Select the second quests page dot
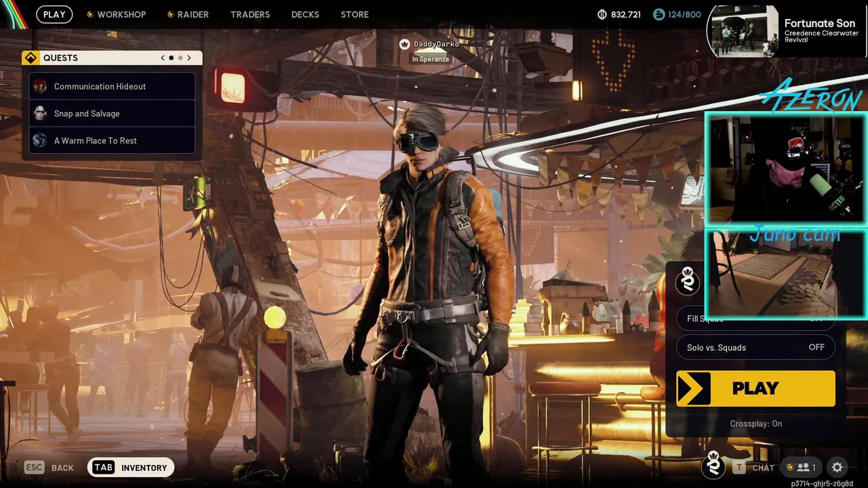The height and width of the screenshot is (488, 868). [180, 58]
